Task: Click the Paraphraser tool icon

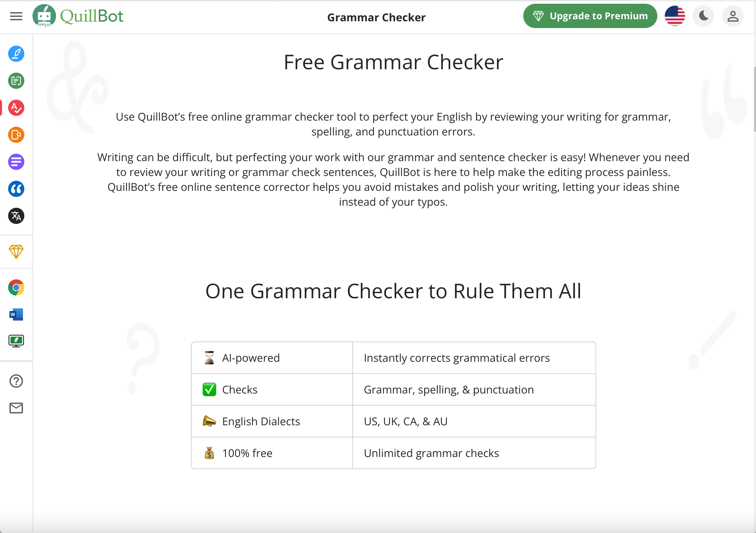Action: 16,53
